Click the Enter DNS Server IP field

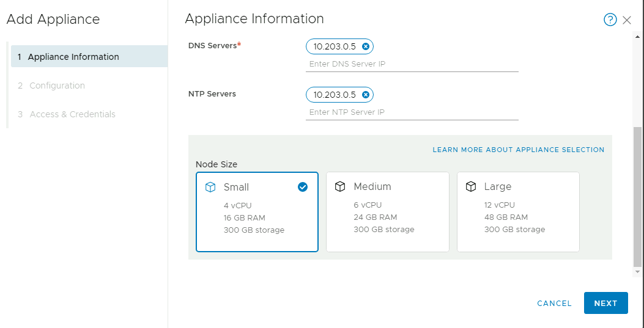click(412, 64)
